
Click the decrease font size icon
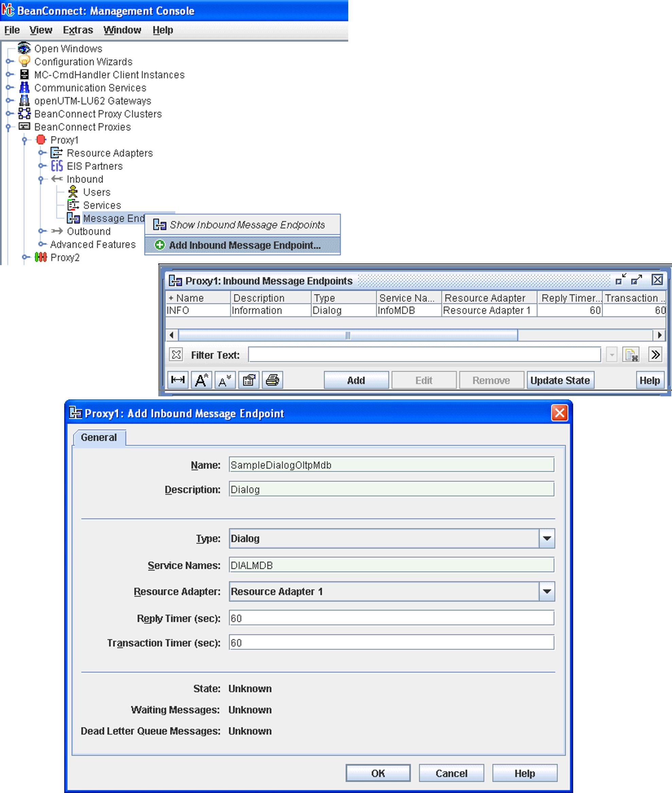[225, 380]
